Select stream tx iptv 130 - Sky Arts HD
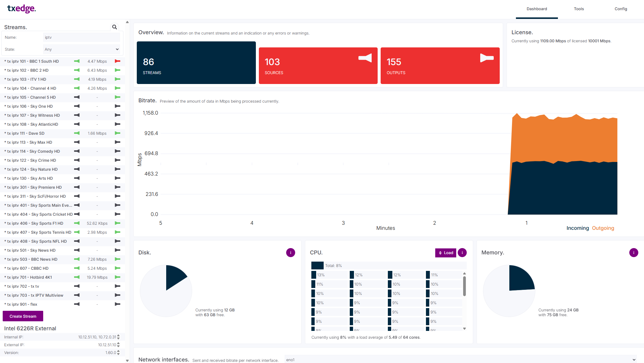 [x=28, y=178]
